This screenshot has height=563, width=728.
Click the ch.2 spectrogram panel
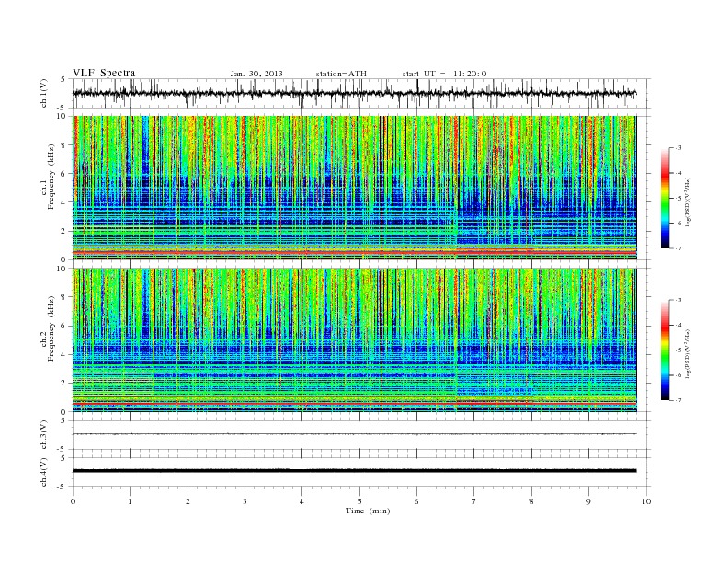354,340
